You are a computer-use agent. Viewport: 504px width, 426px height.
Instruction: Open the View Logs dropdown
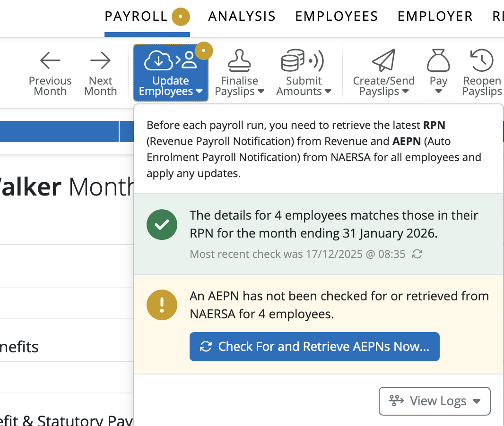[434, 401]
